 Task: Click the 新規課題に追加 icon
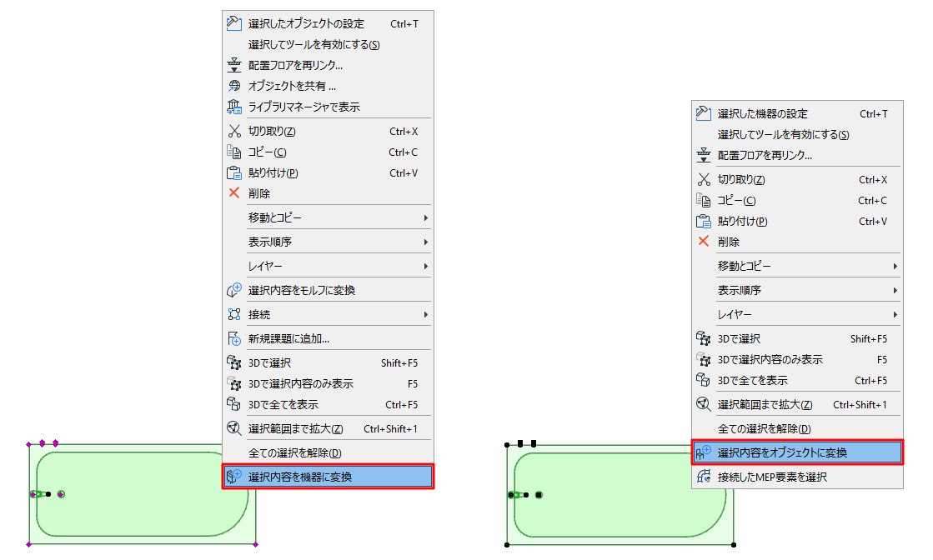[233, 338]
